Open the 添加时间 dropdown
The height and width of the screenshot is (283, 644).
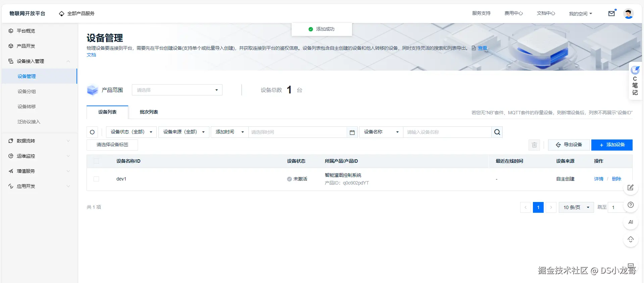click(230, 132)
